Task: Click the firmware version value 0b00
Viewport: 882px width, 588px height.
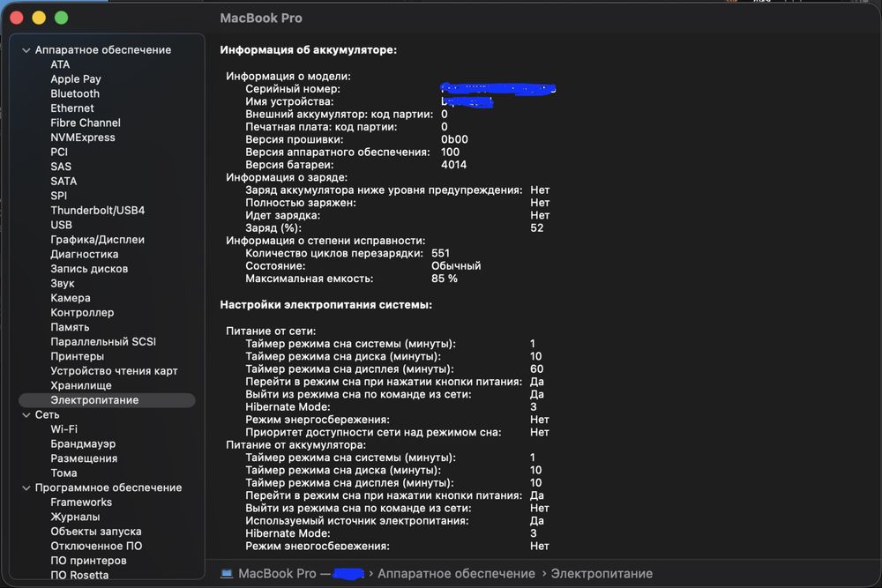Action: [x=454, y=139]
